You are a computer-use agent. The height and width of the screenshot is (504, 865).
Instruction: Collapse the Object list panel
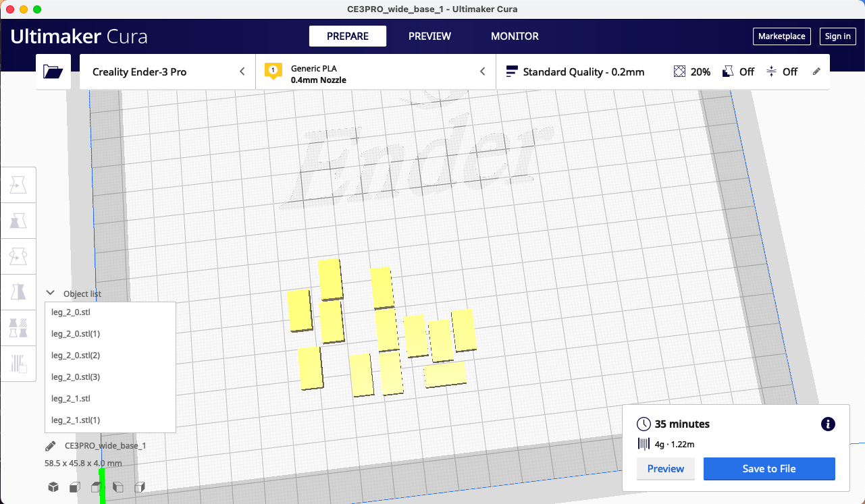pyautogui.click(x=51, y=293)
